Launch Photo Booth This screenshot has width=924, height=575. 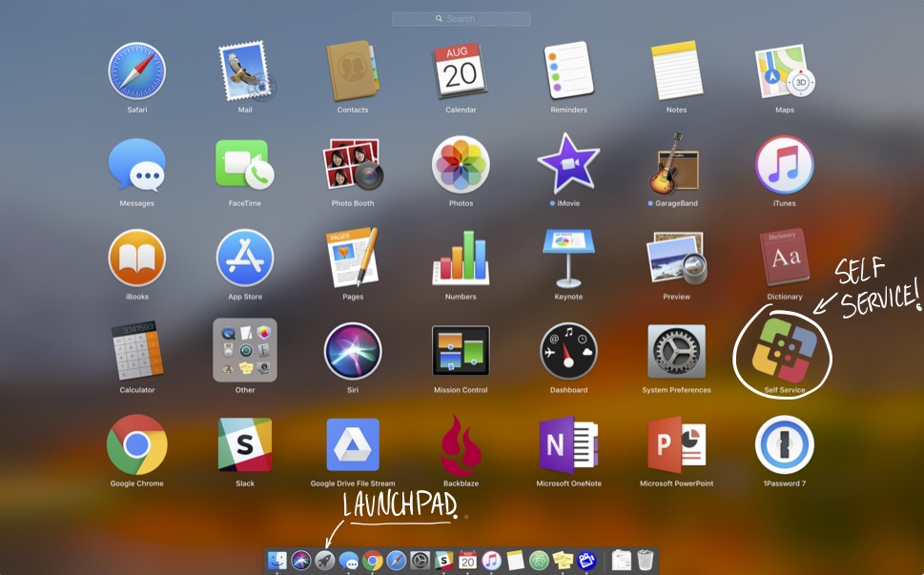pos(352,165)
